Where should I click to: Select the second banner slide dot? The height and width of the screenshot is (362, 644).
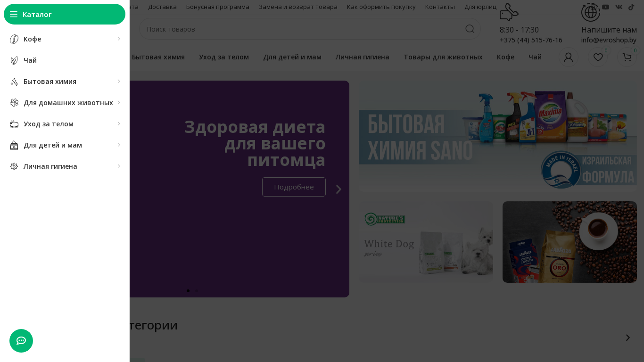click(197, 291)
